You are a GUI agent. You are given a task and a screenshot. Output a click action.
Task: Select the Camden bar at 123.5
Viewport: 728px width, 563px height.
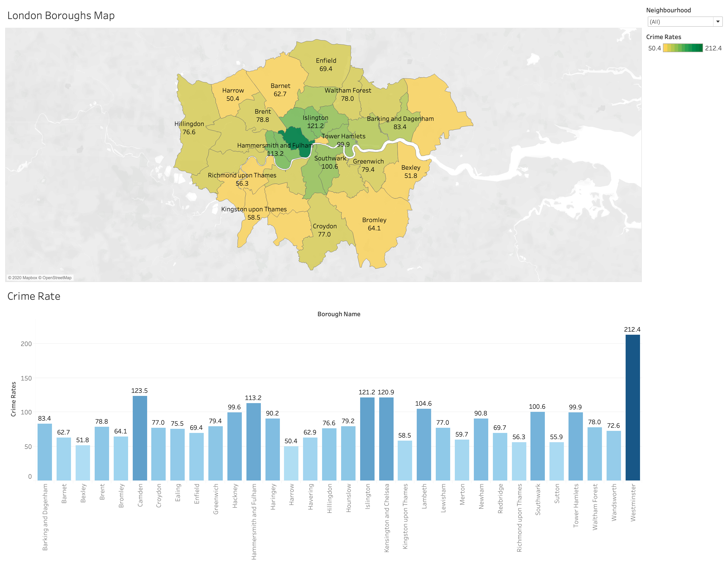coord(140,438)
